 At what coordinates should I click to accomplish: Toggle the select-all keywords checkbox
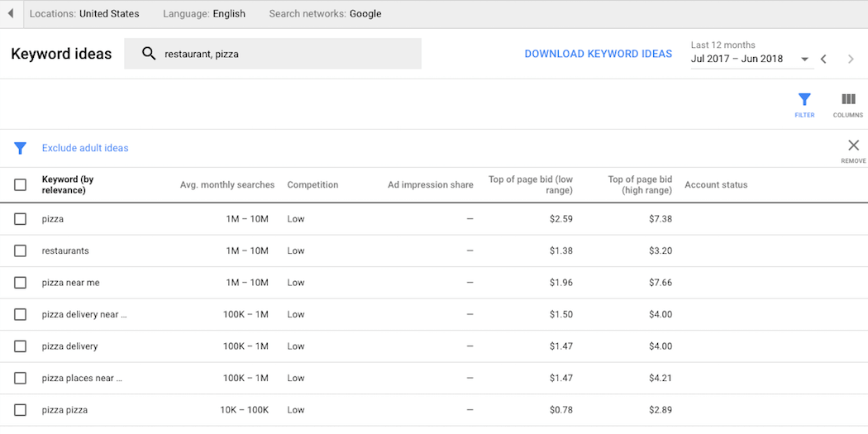click(21, 185)
